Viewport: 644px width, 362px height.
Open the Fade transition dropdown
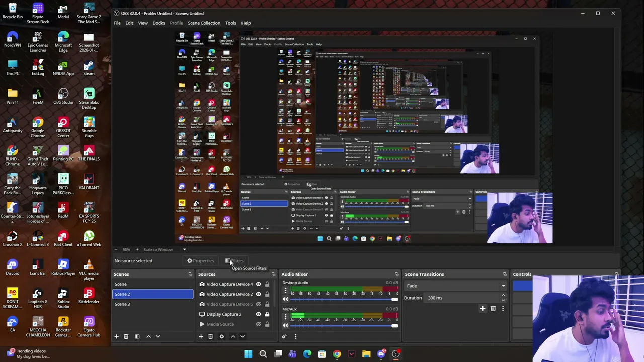click(455, 286)
